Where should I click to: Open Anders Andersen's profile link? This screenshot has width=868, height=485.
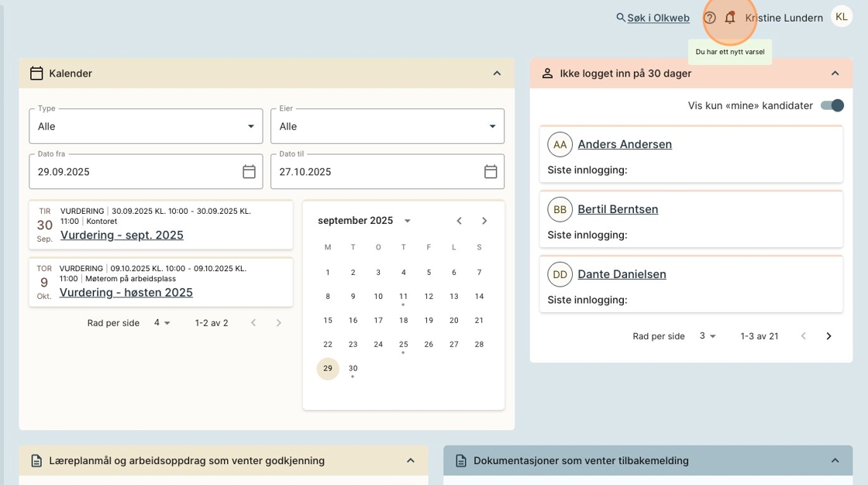625,144
